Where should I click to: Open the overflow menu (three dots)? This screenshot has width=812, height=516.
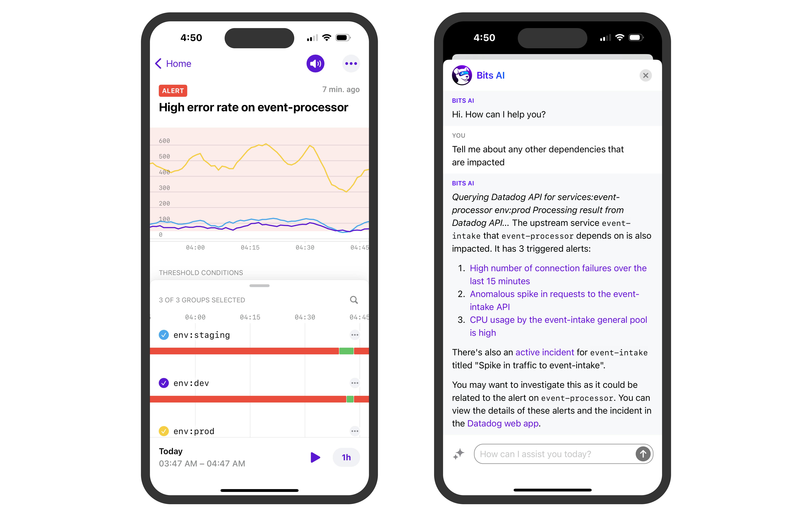click(352, 63)
